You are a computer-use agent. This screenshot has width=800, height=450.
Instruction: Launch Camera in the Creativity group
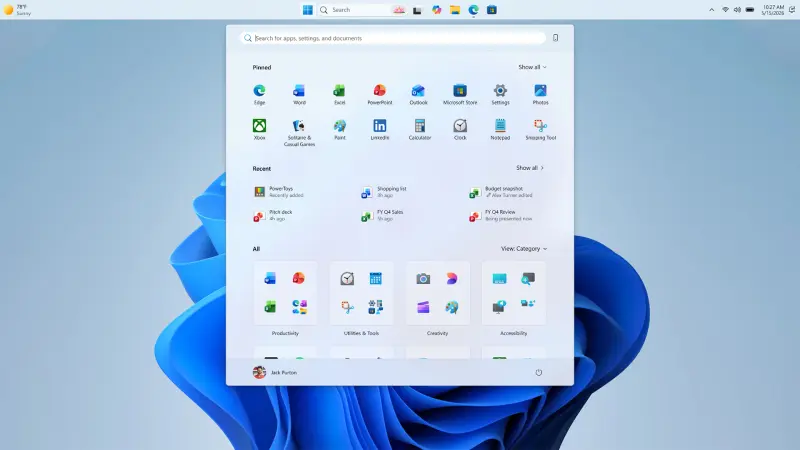423,279
